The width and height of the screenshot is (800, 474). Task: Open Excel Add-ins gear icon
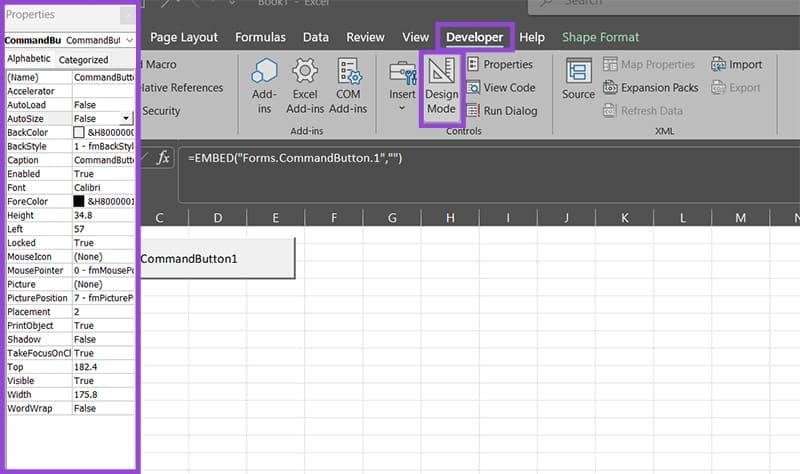[305, 72]
